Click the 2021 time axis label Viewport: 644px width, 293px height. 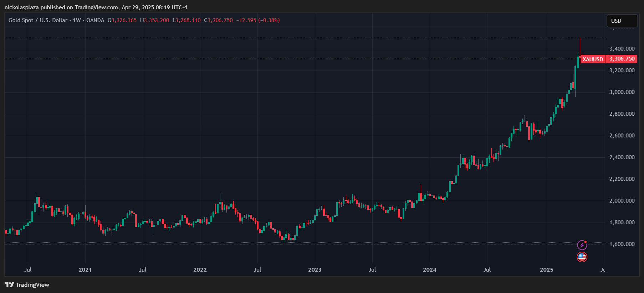(85, 270)
